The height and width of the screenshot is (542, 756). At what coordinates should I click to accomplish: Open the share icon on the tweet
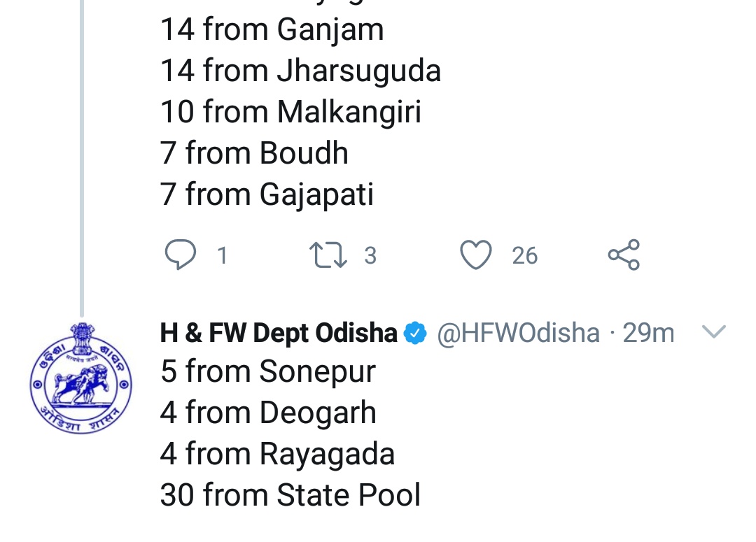tap(623, 255)
